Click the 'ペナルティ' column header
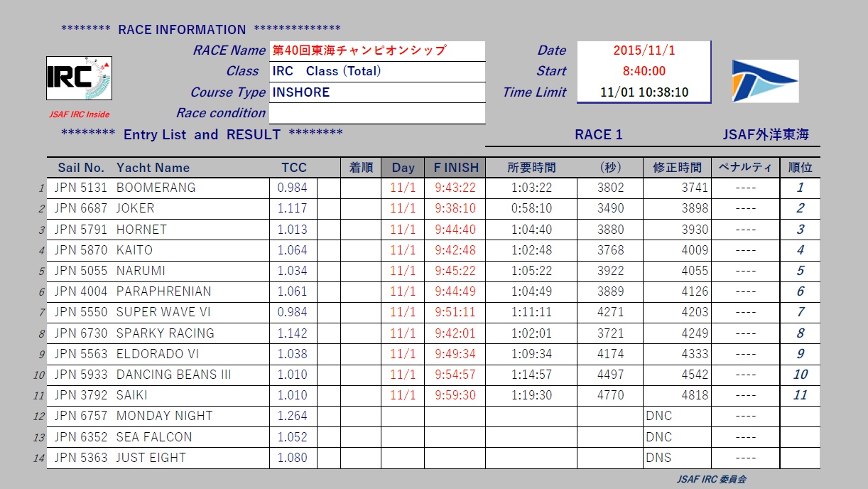The height and width of the screenshot is (489, 868). [x=745, y=168]
